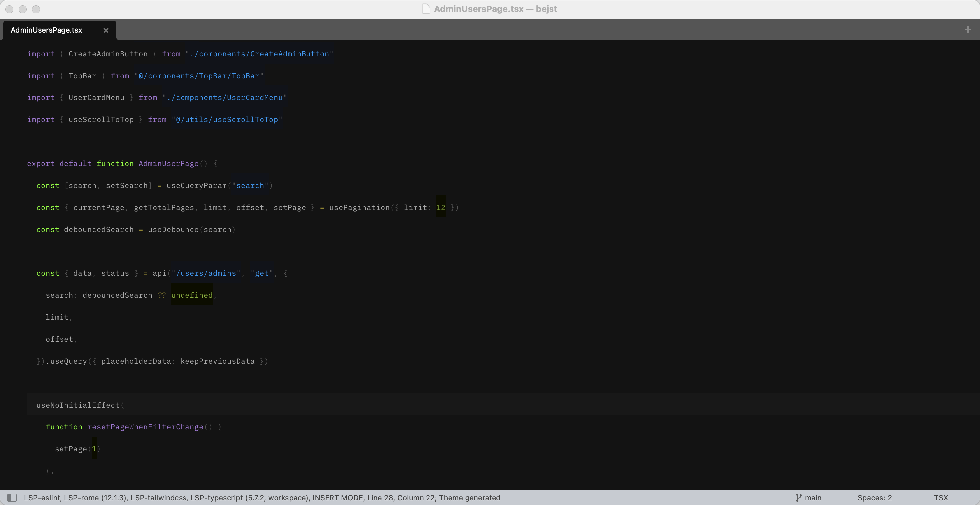The image size is (980, 505).
Task: Click the LSP servers status text
Action: [166, 497]
